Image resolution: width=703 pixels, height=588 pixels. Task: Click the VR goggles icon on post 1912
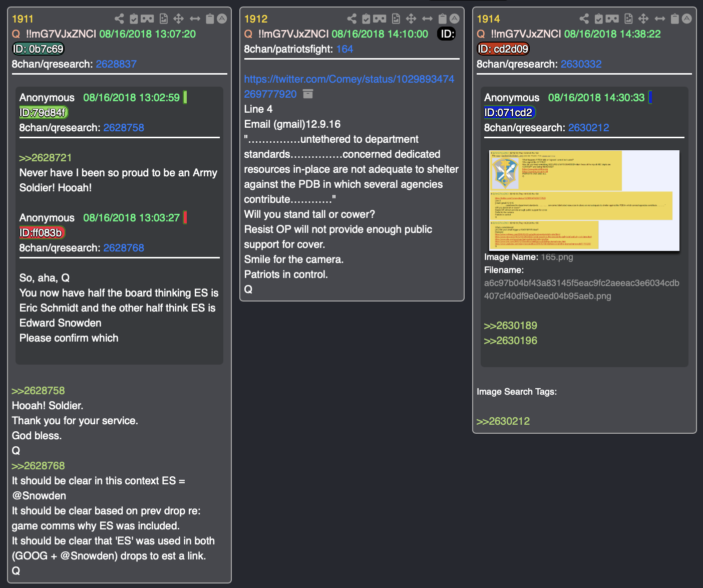380,19
